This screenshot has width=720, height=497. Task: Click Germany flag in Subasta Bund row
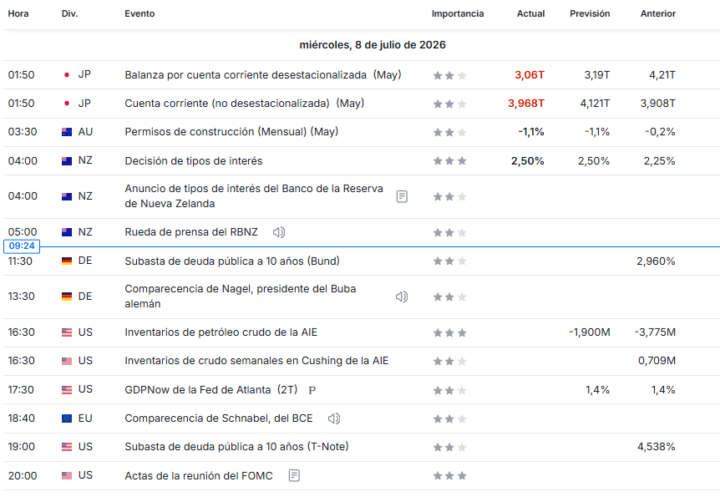pyautogui.click(x=67, y=261)
